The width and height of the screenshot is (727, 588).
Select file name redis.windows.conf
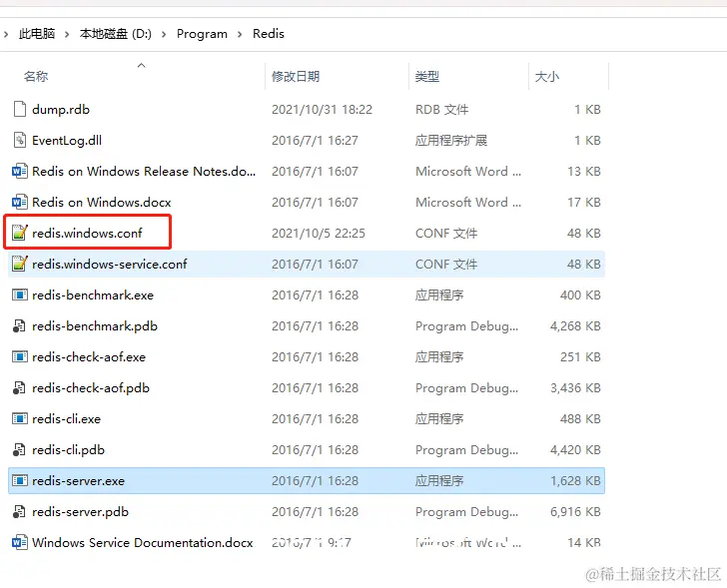[87, 233]
